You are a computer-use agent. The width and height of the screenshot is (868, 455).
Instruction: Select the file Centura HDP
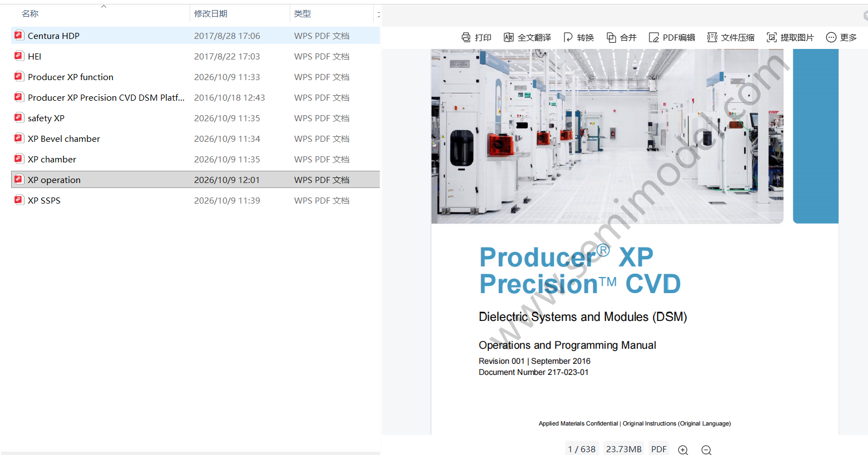click(x=54, y=36)
